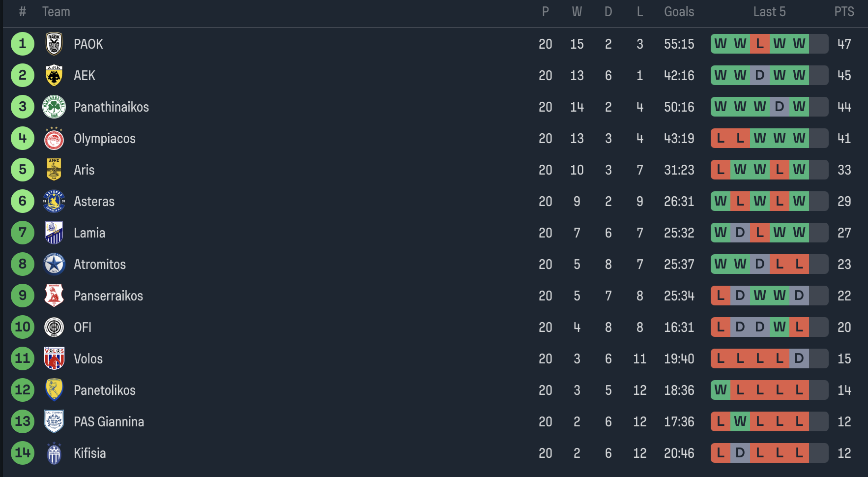Open the Panserraikos team name link
The height and width of the screenshot is (477, 868).
click(x=108, y=296)
